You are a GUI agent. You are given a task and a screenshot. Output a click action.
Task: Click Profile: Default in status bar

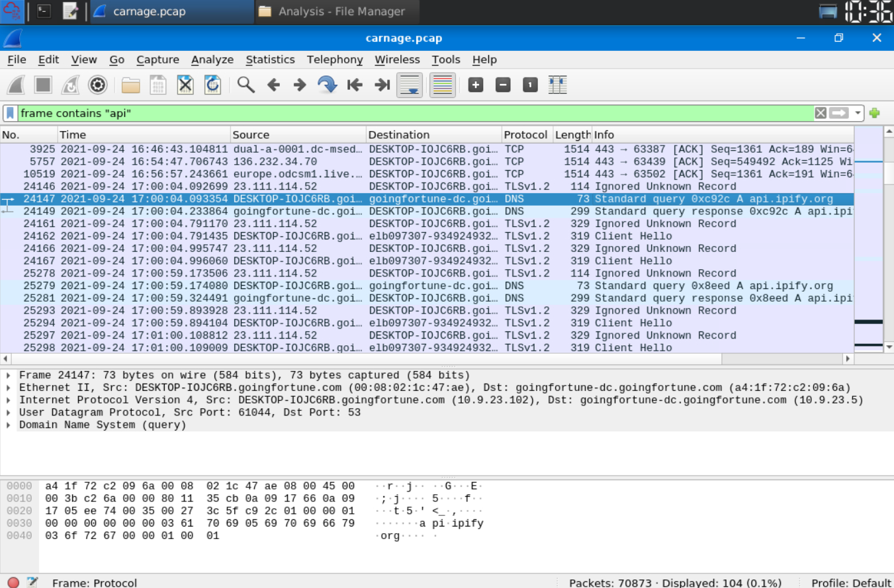(x=851, y=583)
